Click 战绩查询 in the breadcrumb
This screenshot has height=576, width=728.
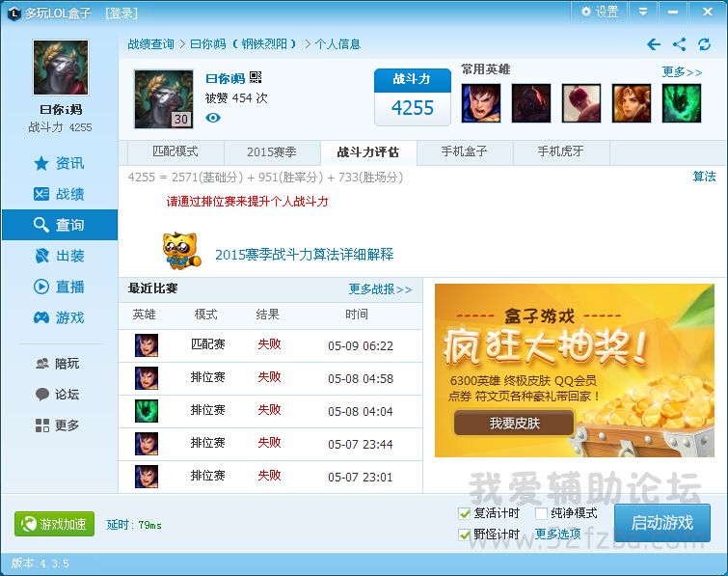pyautogui.click(x=150, y=44)
